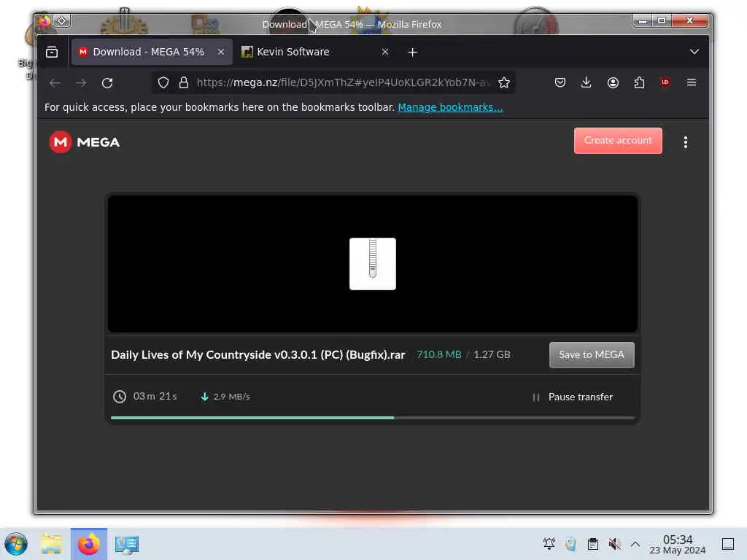Open extensions puzzle icon

click(x=639, y=82)
